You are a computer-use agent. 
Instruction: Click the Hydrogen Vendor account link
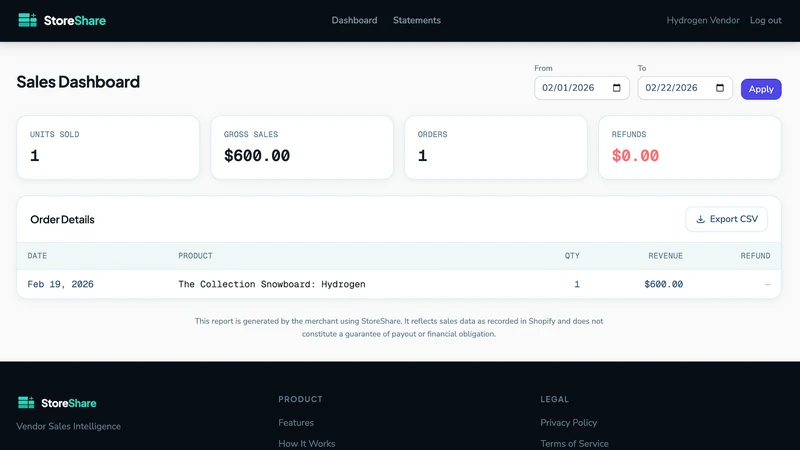703,20
